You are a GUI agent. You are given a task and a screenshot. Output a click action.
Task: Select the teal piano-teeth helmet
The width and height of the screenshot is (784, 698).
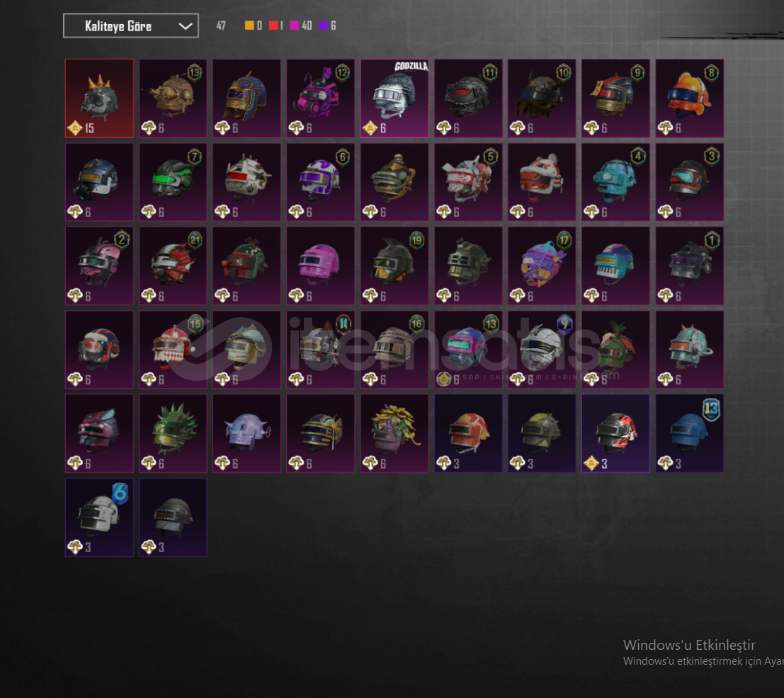[x=615, y=266]
